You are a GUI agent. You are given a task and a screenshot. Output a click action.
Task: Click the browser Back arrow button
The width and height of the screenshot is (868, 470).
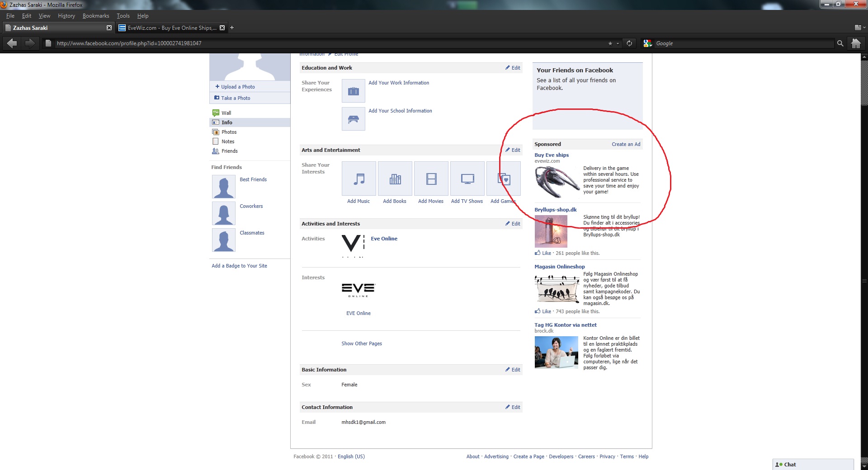tap(12, 43)
